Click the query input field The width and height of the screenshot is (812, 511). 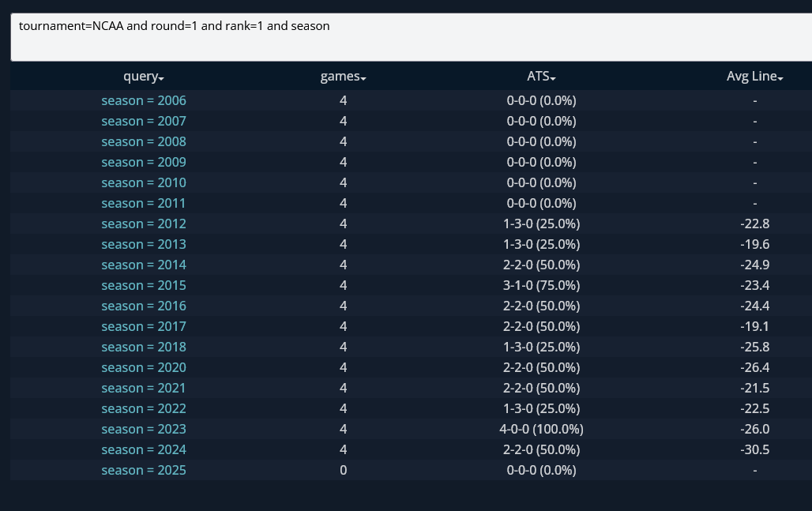412,37
